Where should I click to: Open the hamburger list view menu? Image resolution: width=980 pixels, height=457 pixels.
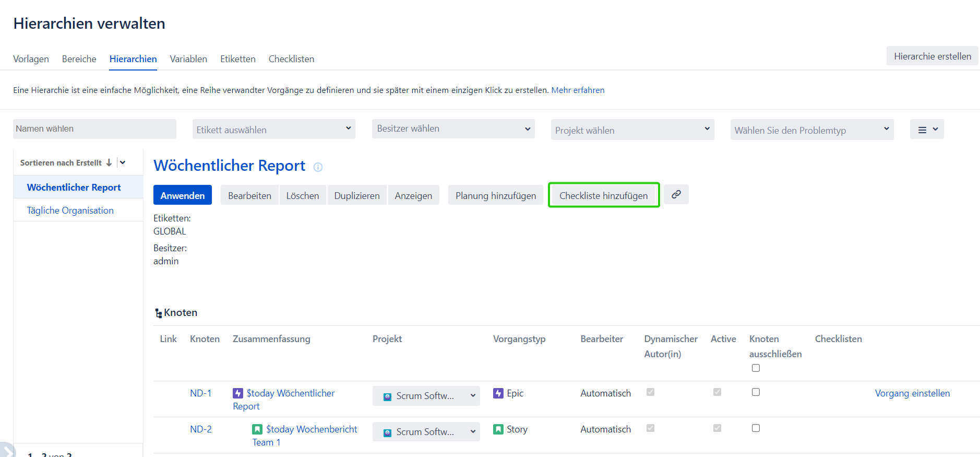pyautogui.click(x=926, y=130)
